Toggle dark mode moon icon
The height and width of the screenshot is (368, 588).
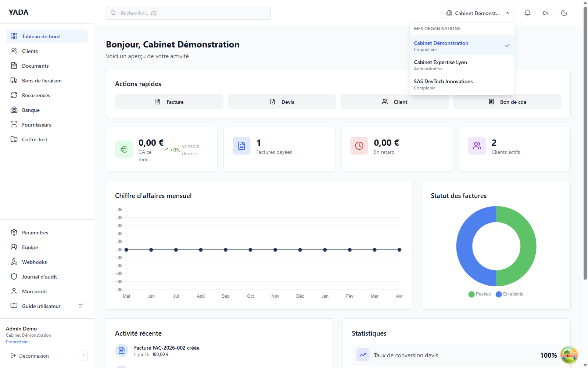[x=564, y=13]
